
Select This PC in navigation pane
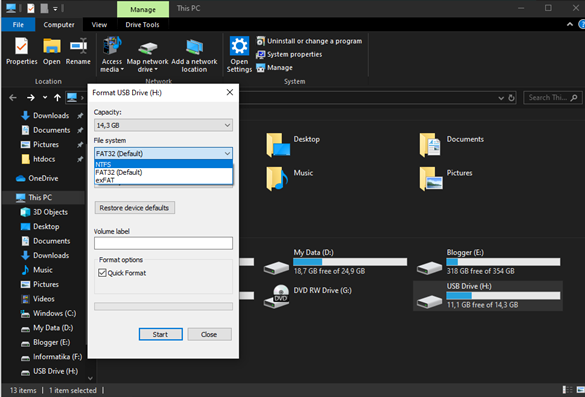40,197
